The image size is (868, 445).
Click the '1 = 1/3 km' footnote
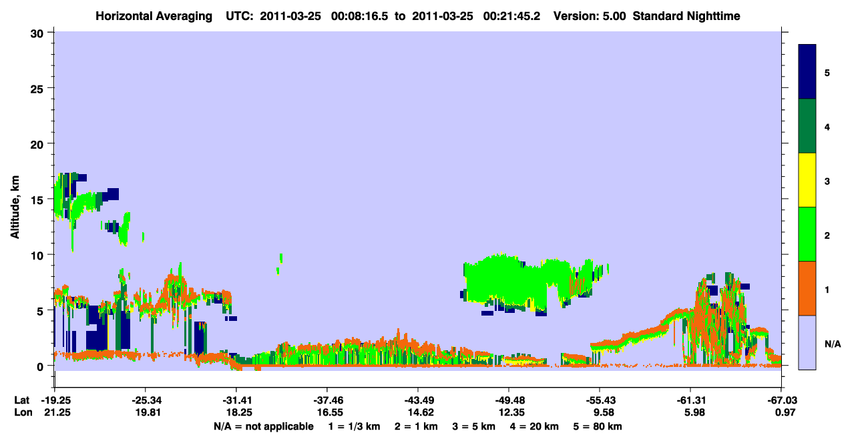[354, 426]
